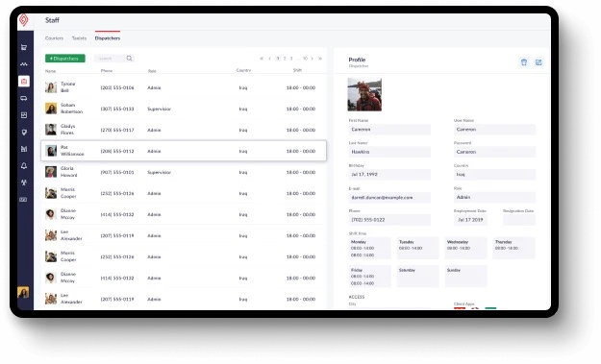This screenshot has height=364, width=601.
Task: Click the green add Dispatchers button
Action: point(65,59)
